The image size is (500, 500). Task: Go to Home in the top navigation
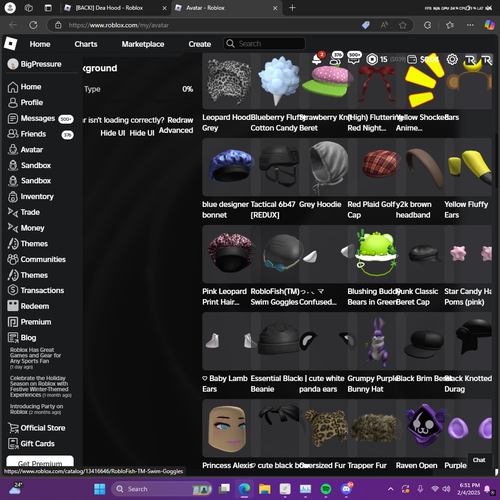40,44
